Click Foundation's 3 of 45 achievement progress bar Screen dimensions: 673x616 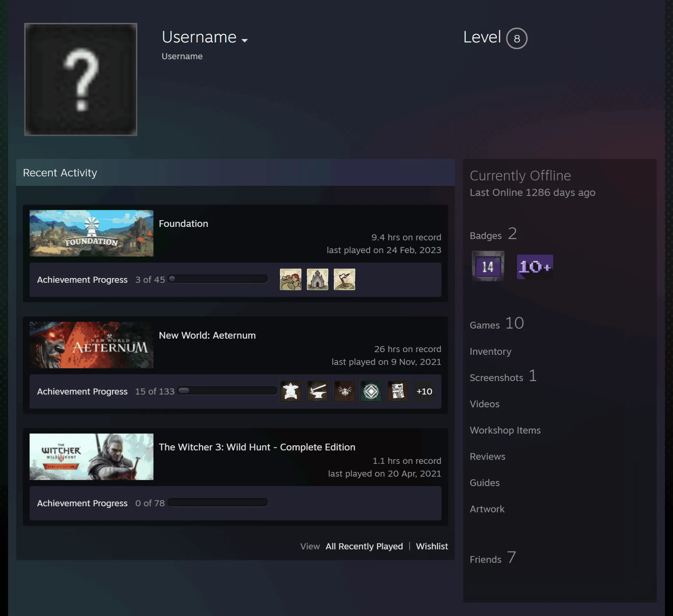(x=218, y=279)
